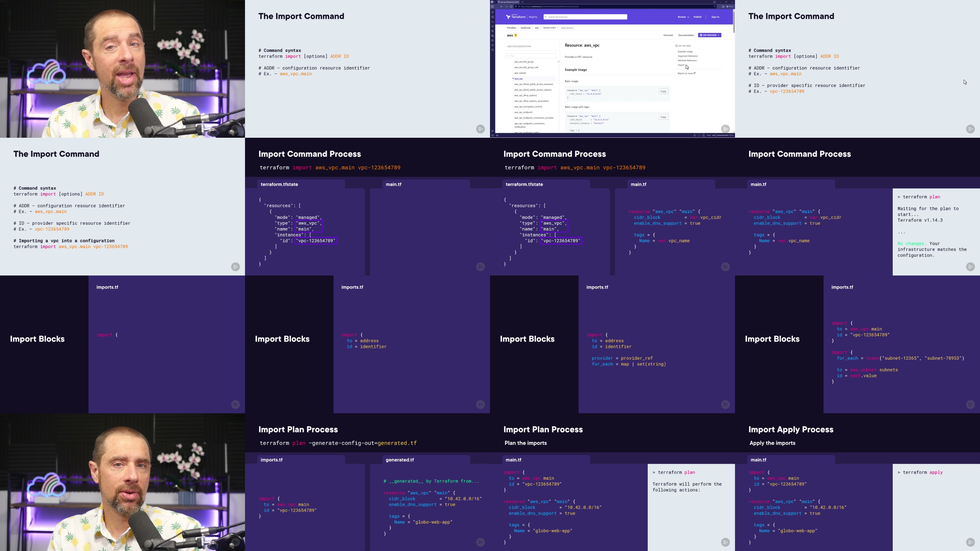Open the Import Apply Process slide
This screenshot has width=980, height=551.
tap(858, 482)
